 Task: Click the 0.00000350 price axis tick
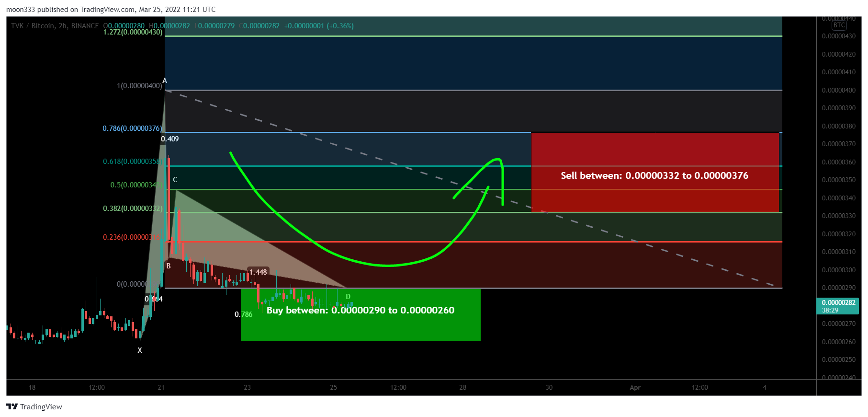pyautogui.click(x=838, y=180)
